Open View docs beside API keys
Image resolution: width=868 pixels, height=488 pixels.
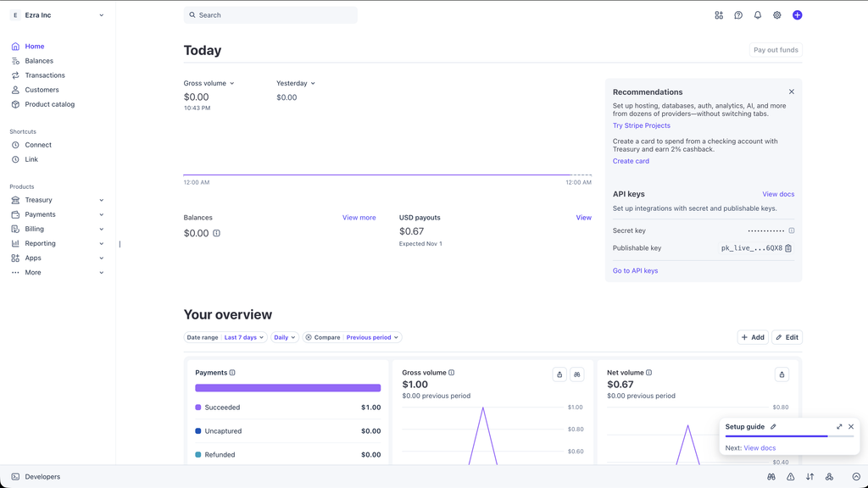(x=778, y=194)
